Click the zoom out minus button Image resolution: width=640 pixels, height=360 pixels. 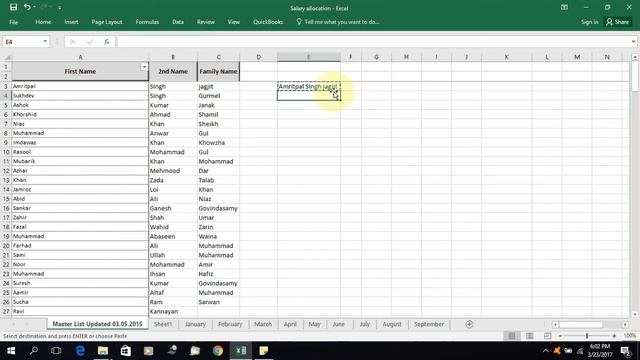coord(560,336)
